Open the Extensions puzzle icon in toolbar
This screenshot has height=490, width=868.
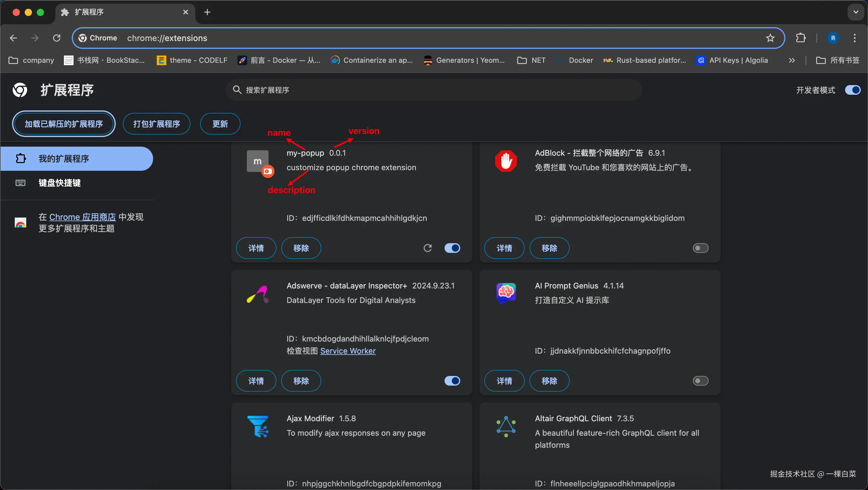pyautogui.click(x=800, y=38)
